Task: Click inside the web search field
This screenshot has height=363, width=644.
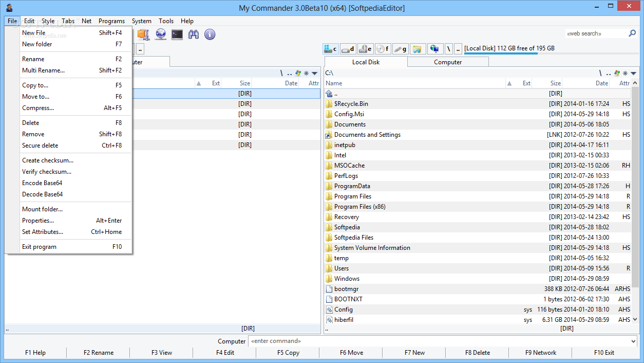Action: point(596,33)
